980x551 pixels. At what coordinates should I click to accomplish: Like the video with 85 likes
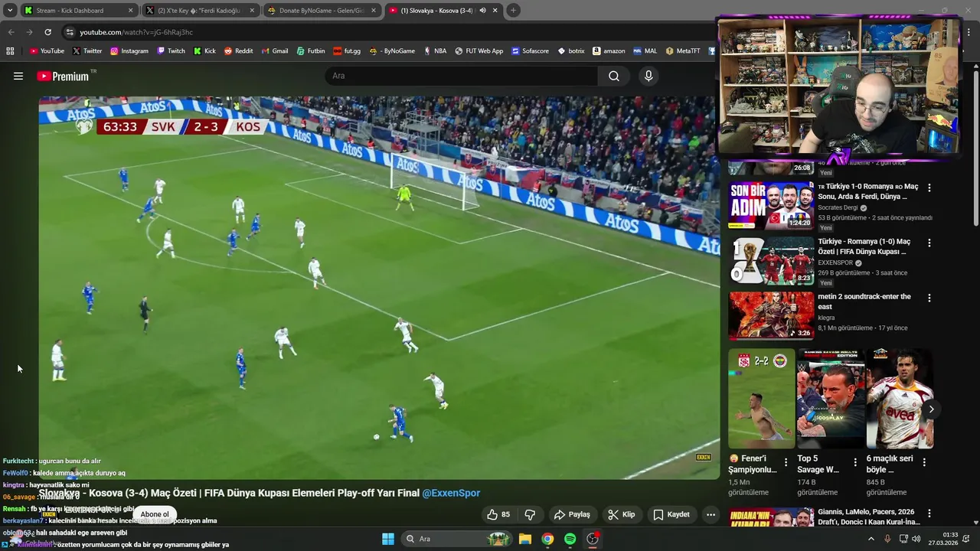498,514
